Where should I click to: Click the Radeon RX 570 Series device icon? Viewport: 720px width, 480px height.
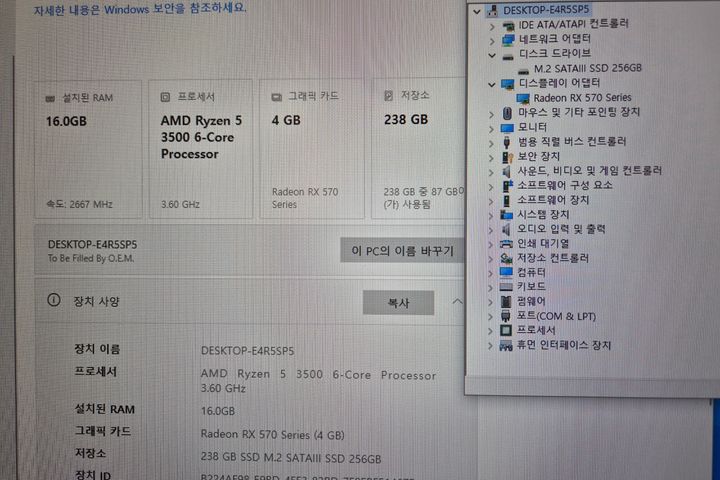point(523,98)
